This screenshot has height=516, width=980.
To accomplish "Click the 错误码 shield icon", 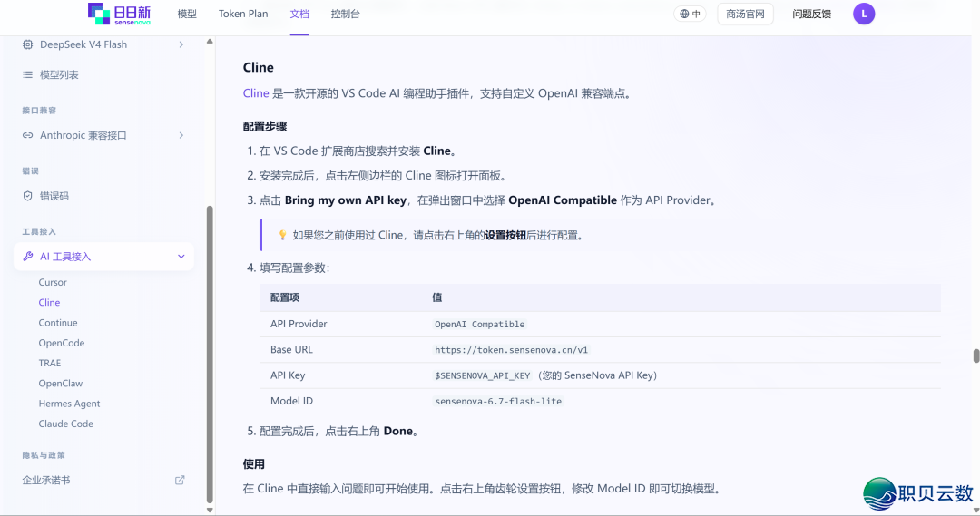I will (x=27, y=196).
